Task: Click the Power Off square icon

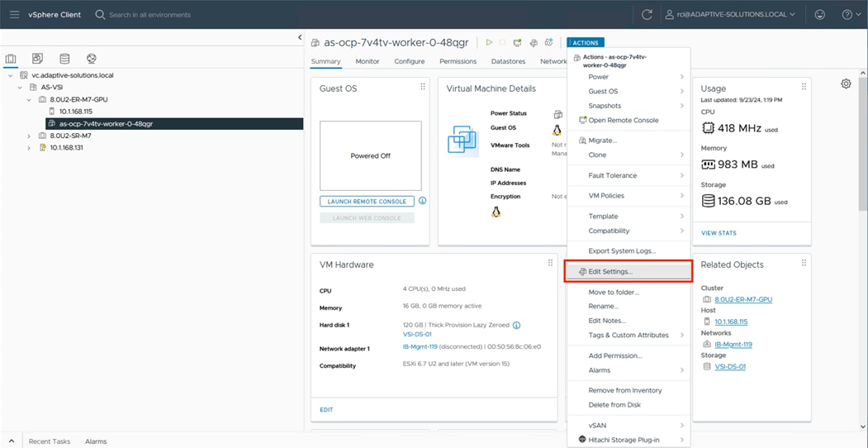Action: point(503,42)
